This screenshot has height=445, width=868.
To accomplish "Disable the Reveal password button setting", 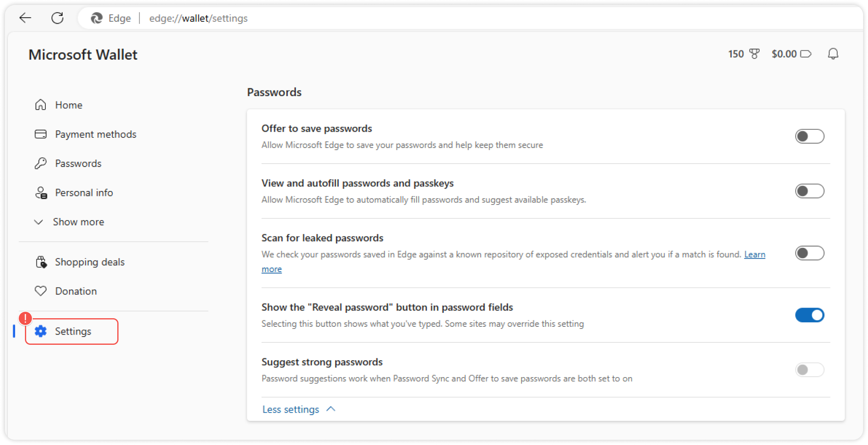I will coord(810,315).
